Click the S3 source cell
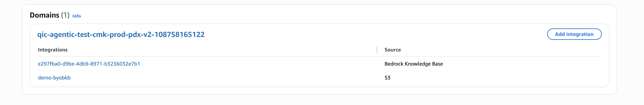This screenshot has width=644, height=105. [387, 78]
